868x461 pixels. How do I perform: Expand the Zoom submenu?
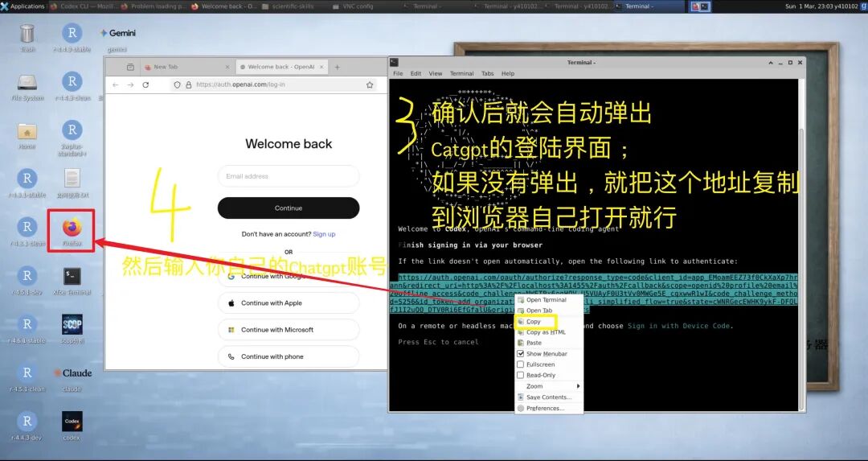click(549, 386)
